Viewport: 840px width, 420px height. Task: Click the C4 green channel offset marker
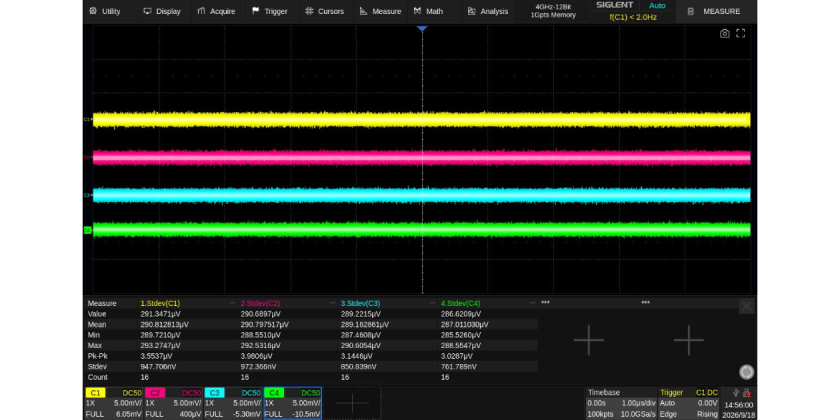pos(87,230)
